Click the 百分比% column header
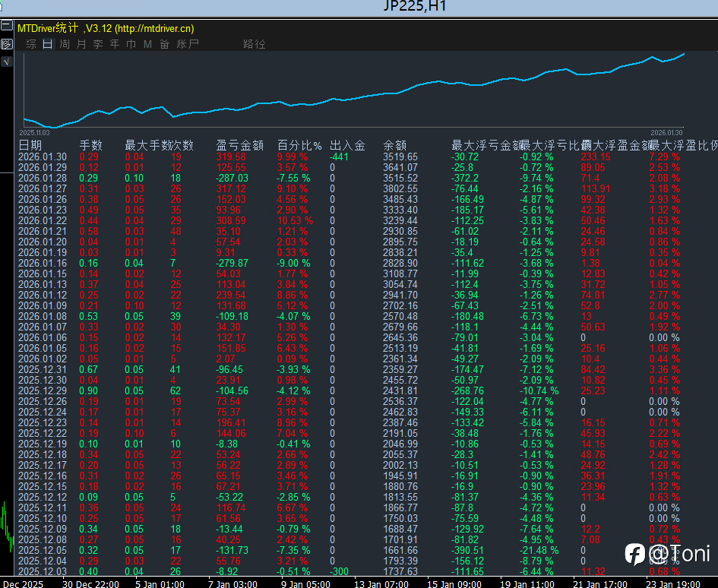The image size is (718, 588). click(x=299, y=146)
